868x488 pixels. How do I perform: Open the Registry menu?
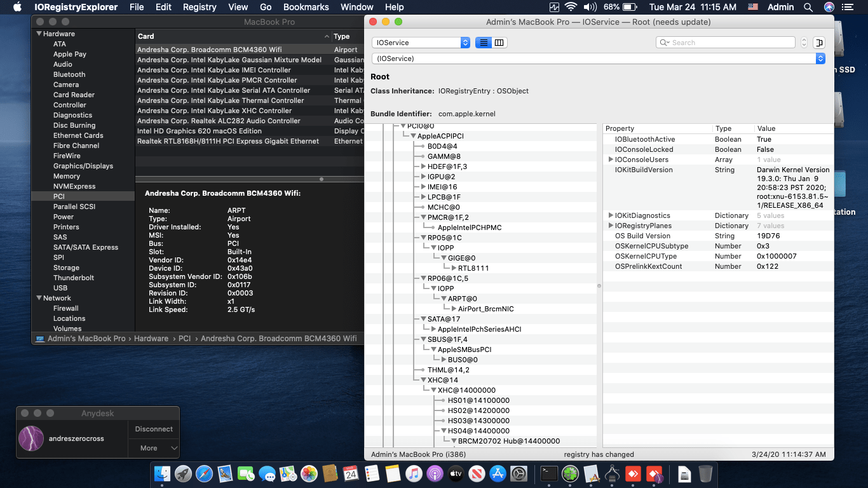pyautogui.click(x=200, y=7)
